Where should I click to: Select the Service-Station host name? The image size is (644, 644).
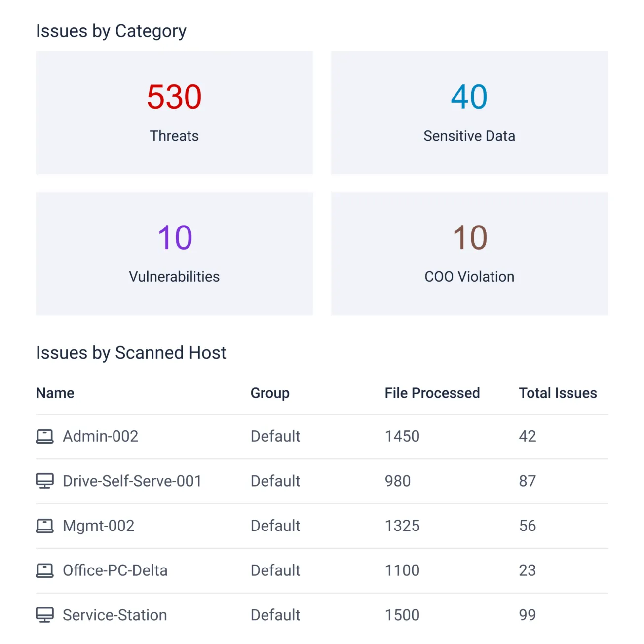115,615
